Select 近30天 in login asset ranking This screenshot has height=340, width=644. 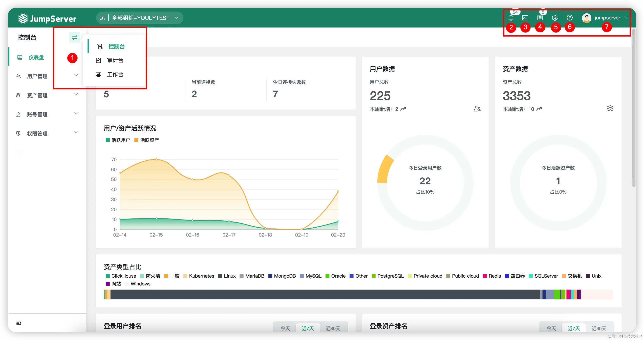point(599,328)
